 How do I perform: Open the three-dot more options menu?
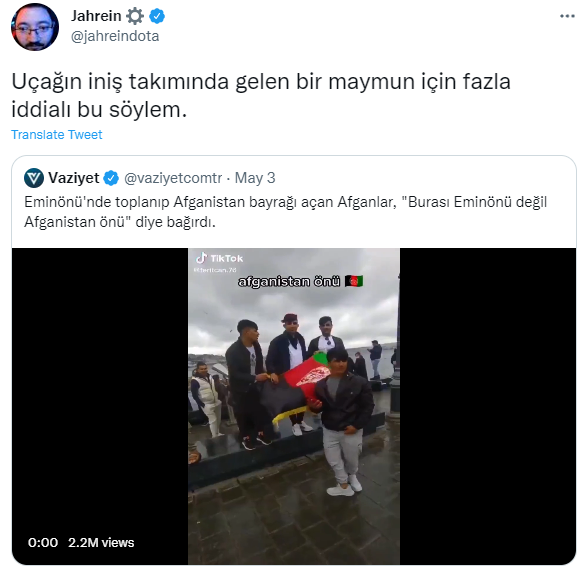[x=567, y=16]
